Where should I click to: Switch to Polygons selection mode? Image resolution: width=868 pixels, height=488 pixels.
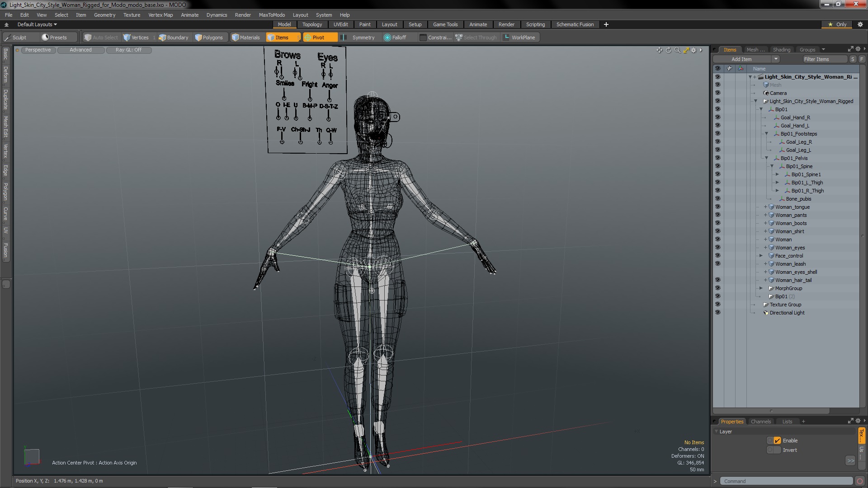click(x=209, y=38)
